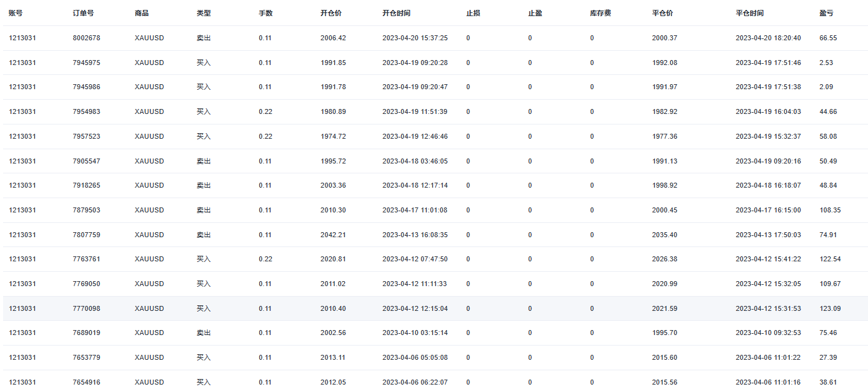The image size is (868, 392).
Task: Click the 盈亏 column header
Action: [x=826, y=13]
